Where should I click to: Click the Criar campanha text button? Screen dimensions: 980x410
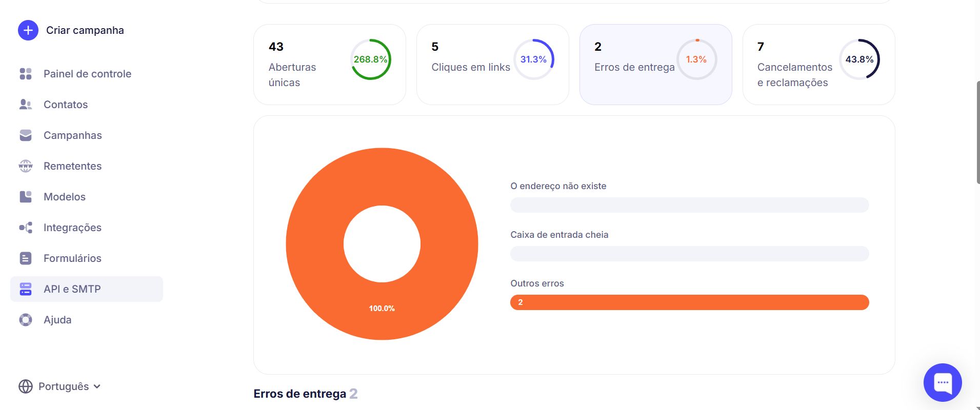pyautogui.click(x=85, y=30)
